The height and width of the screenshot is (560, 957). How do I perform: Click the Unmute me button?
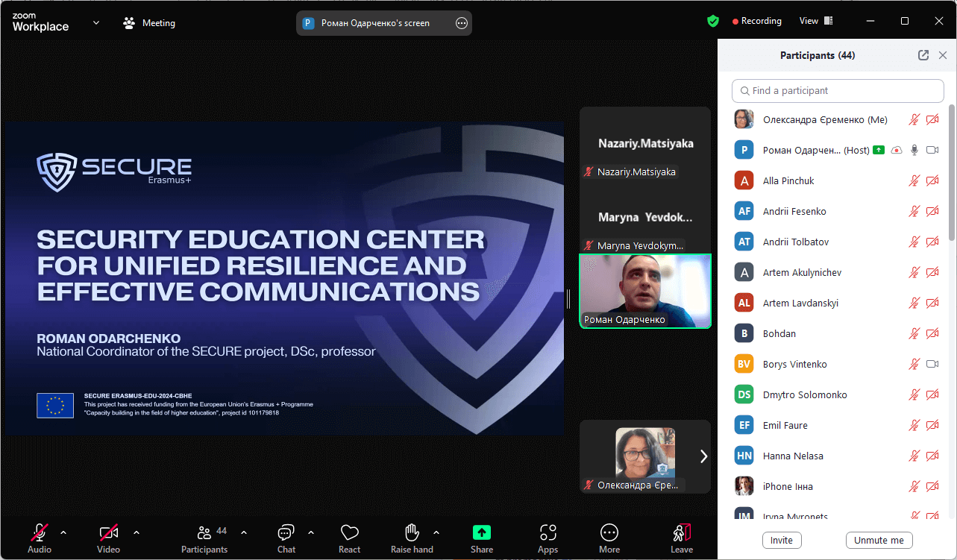click(879, 540)
